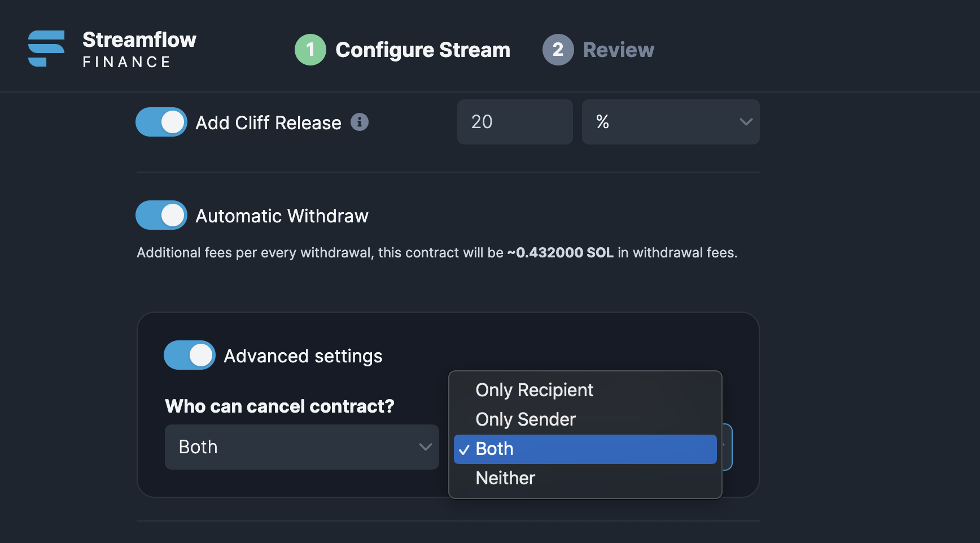This screenshot has height=543, width=980.
Task: Switch off the Advanced settings toggle
Action: 190,355
